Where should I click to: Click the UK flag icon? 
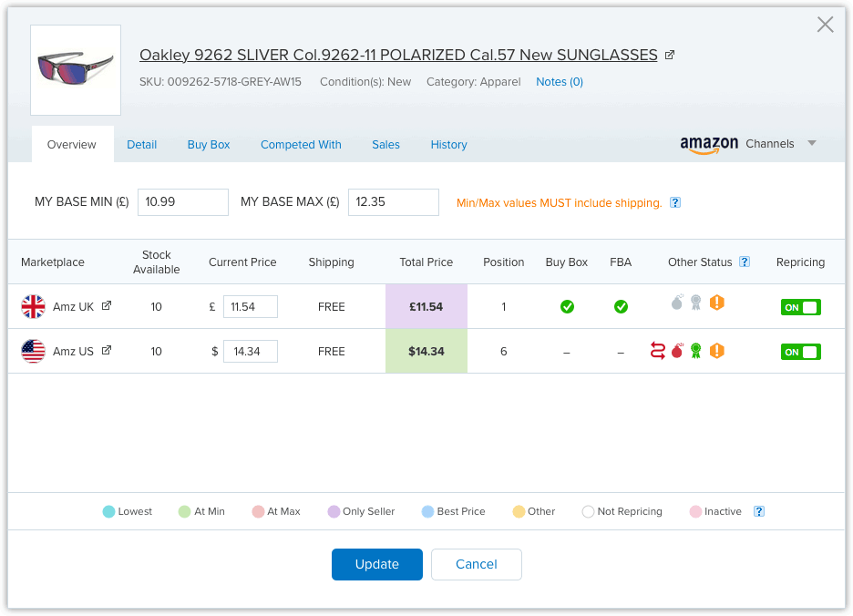(33, 306)
